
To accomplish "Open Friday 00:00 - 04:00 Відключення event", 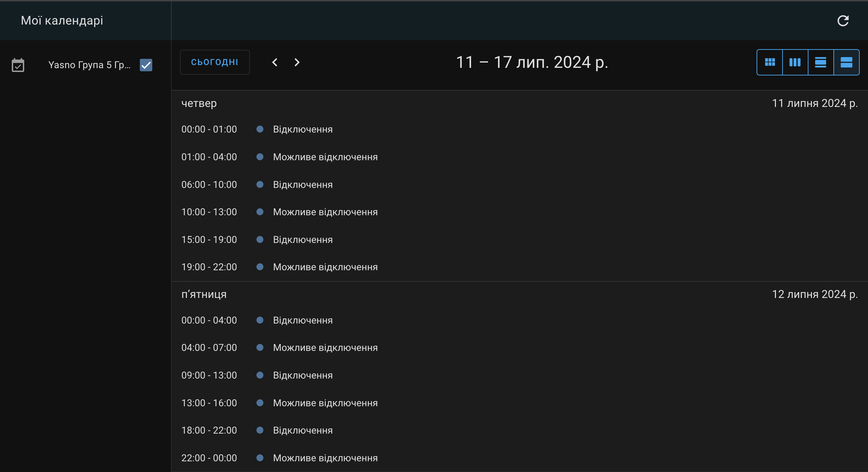I will click(x=519, y=320).
